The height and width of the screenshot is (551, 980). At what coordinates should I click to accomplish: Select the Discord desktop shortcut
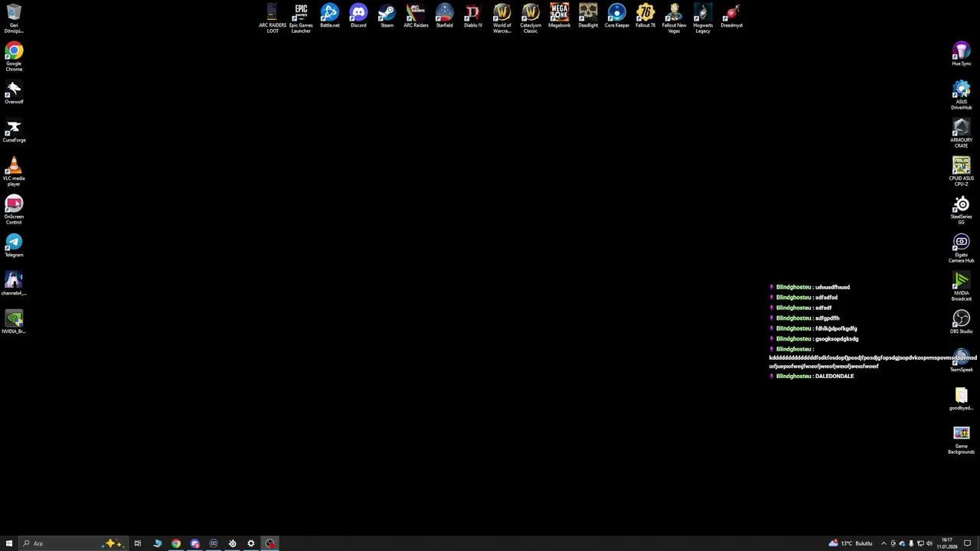click(x=358, y=16)
